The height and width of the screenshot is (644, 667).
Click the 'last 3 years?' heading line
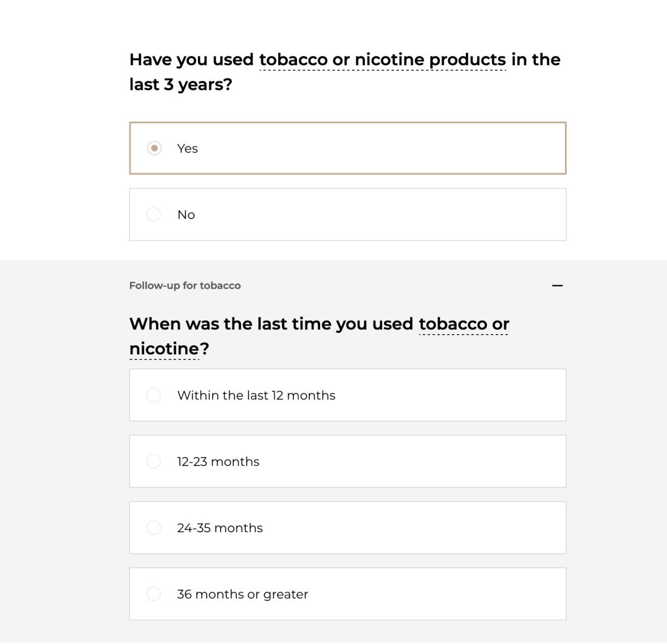pyautogui.click(x=180, y=84)
